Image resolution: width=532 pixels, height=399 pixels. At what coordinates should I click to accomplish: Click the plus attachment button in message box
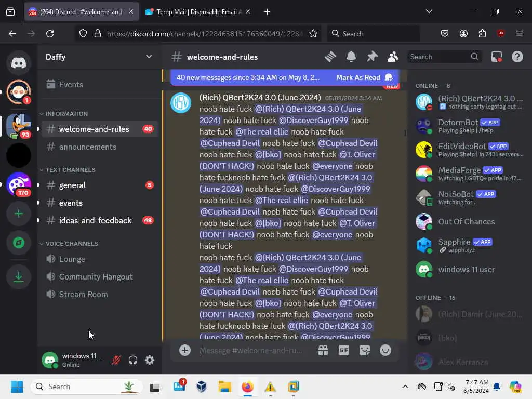click(185, 350)
